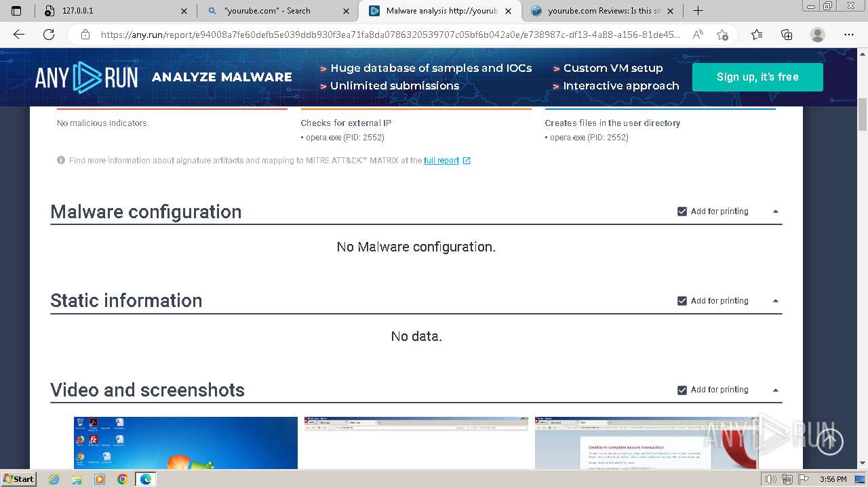Click the any.run address bar
868x488 pixels.
[390, 35]
